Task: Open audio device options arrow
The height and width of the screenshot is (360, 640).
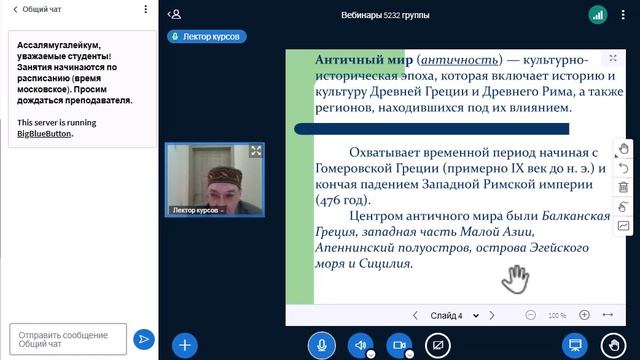Action: 371,355
